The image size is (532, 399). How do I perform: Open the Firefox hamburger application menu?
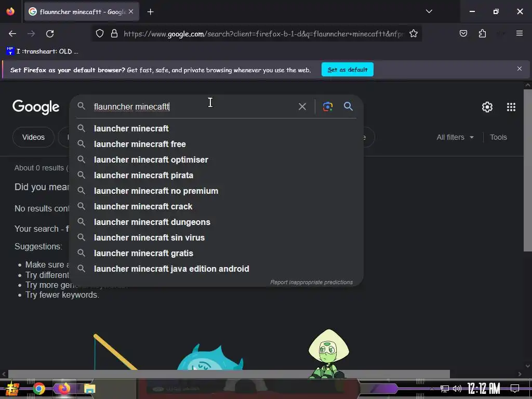[x=519, y=33]
